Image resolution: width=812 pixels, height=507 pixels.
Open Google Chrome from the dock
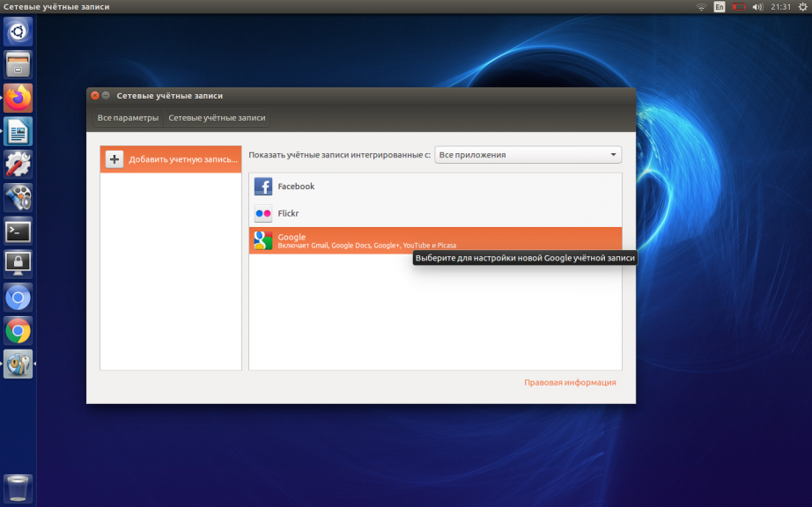[18, 331]
